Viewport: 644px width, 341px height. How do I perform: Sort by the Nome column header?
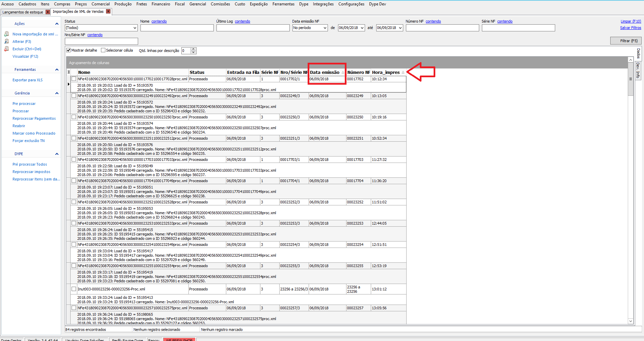pos(133,72)
